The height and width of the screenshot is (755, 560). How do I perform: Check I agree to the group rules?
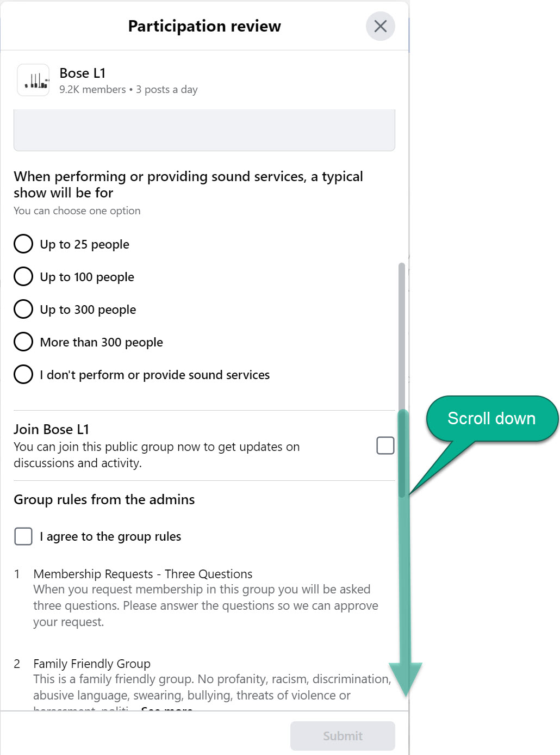pos(23,536)
